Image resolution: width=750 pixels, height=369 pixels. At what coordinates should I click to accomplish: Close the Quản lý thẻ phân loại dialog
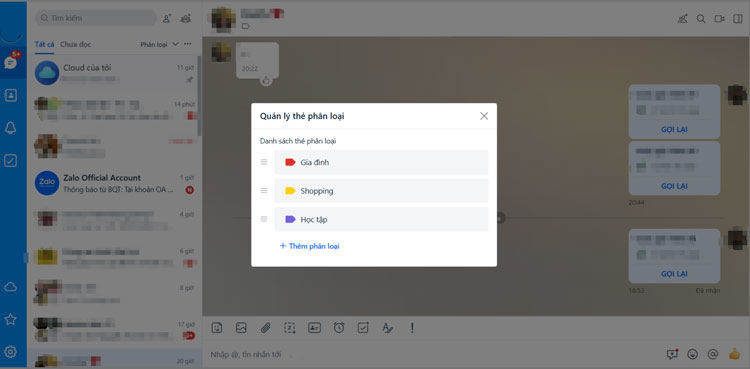484,116
